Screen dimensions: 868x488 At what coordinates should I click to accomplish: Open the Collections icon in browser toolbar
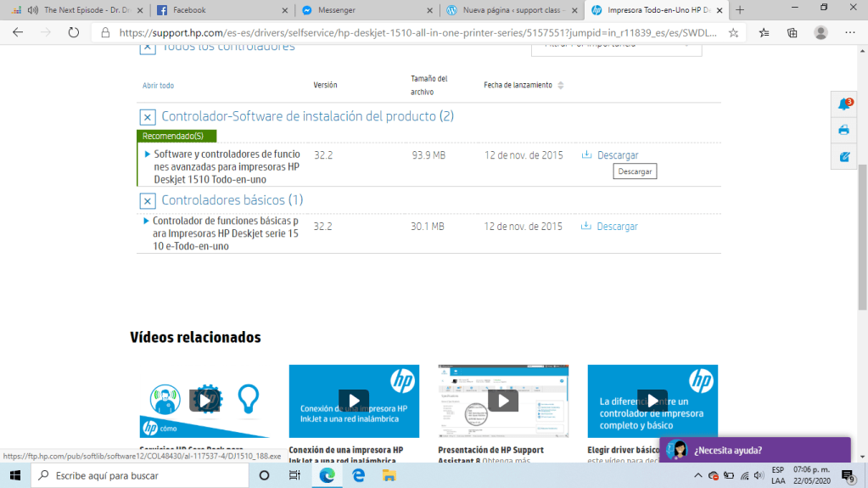coord(792,33)
